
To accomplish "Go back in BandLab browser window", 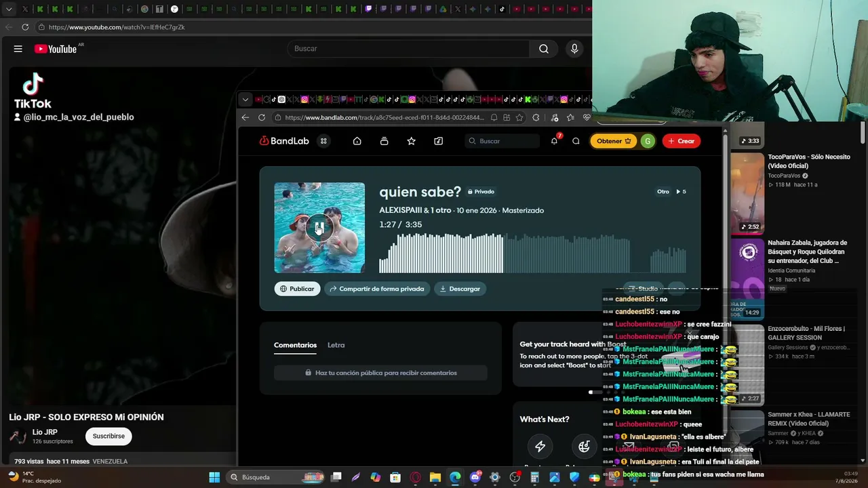I will coord(245,117).
